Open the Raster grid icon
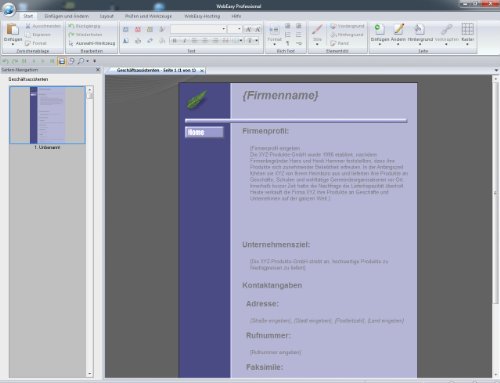 [468, 33]
